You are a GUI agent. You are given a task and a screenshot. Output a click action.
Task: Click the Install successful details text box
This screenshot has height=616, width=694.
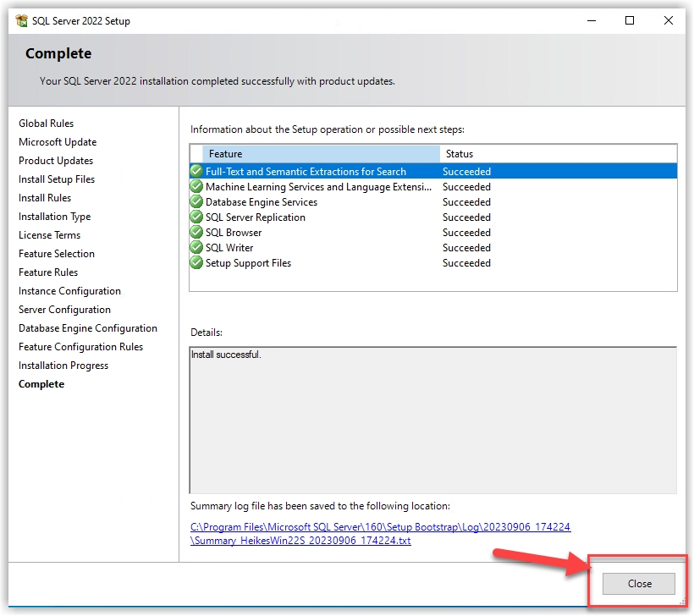tap(432, 420)
